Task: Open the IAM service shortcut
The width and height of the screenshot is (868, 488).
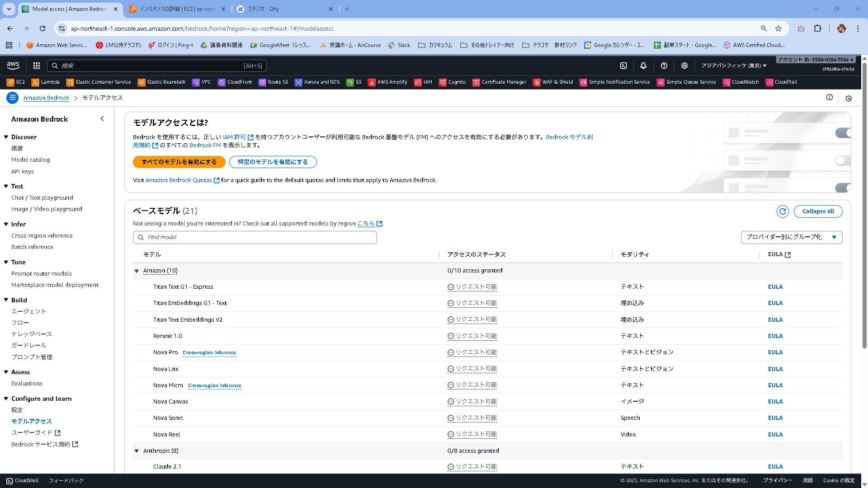Action: pyautogui.click(x=423, y=82)
